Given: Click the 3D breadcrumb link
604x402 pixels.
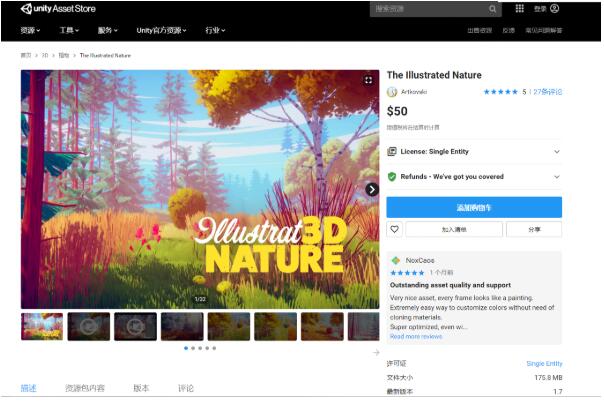Looking at the screenshot, I should tap(45, 55).
